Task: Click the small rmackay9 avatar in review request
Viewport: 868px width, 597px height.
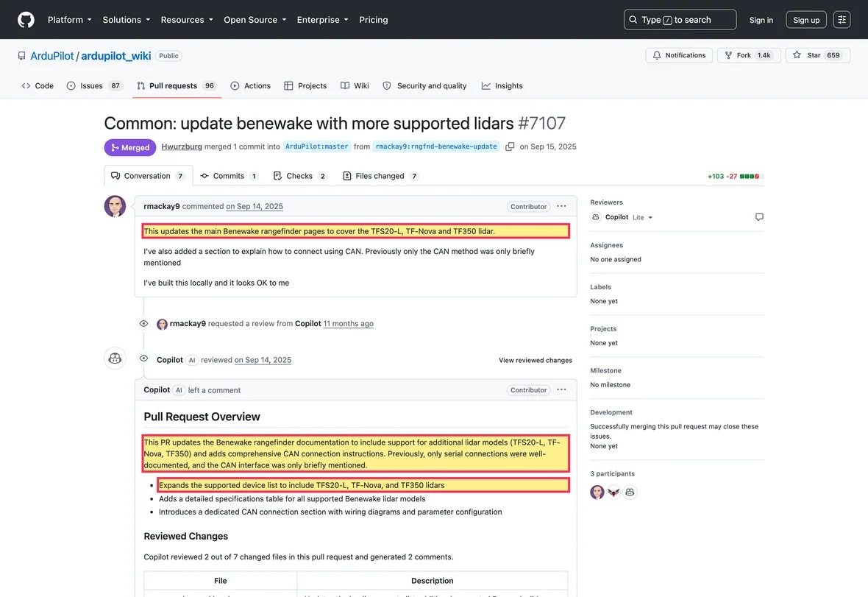Action: [x=162, y=325]
